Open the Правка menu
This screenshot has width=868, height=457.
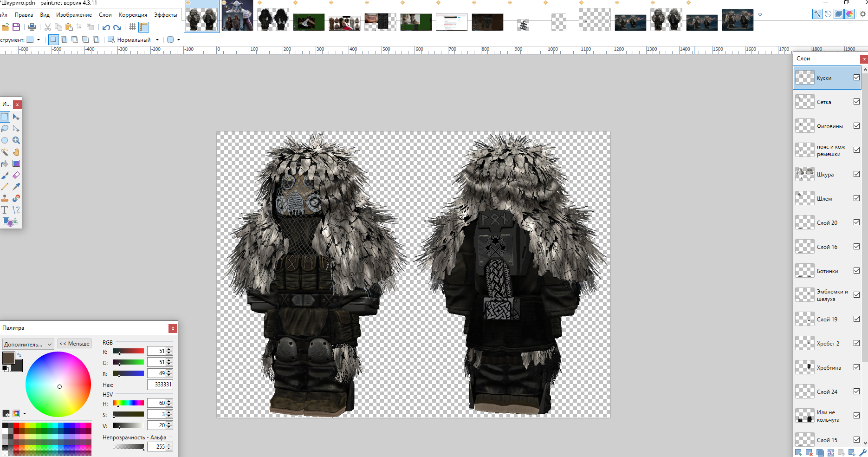(x=24, y=15)
